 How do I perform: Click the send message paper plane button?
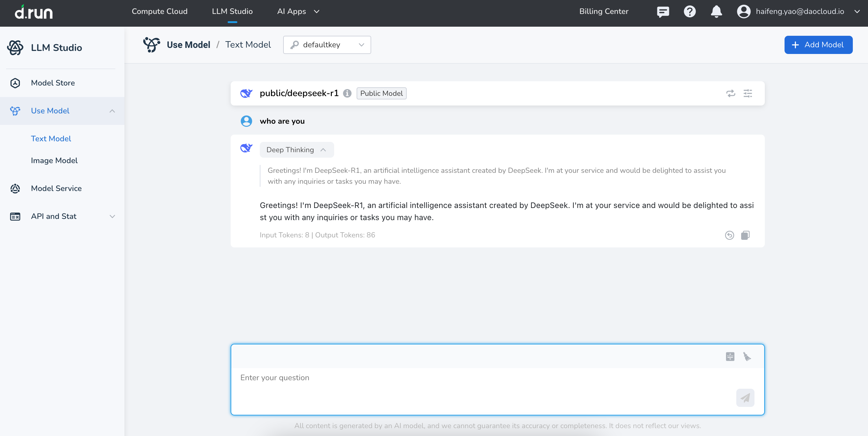point(745,397)
